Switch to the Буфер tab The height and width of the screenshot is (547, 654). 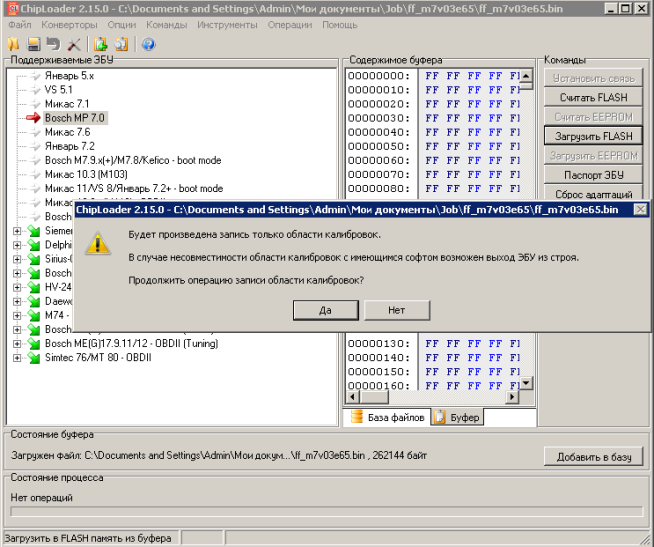[x=457, y=417]
